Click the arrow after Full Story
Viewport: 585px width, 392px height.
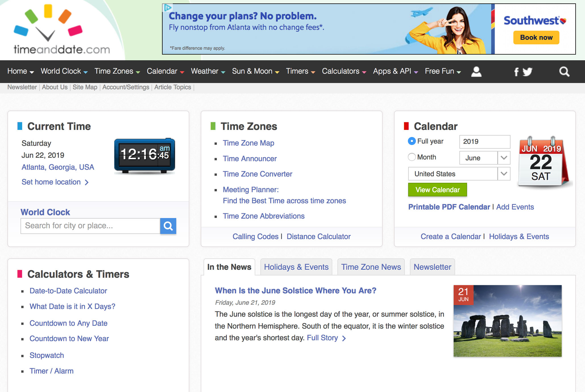coord(344,338)
